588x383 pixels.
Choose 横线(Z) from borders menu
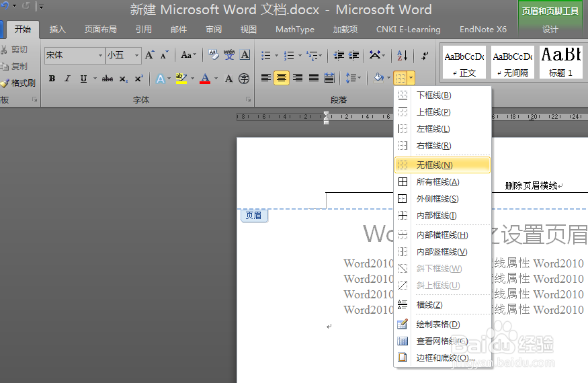(442, 305)
